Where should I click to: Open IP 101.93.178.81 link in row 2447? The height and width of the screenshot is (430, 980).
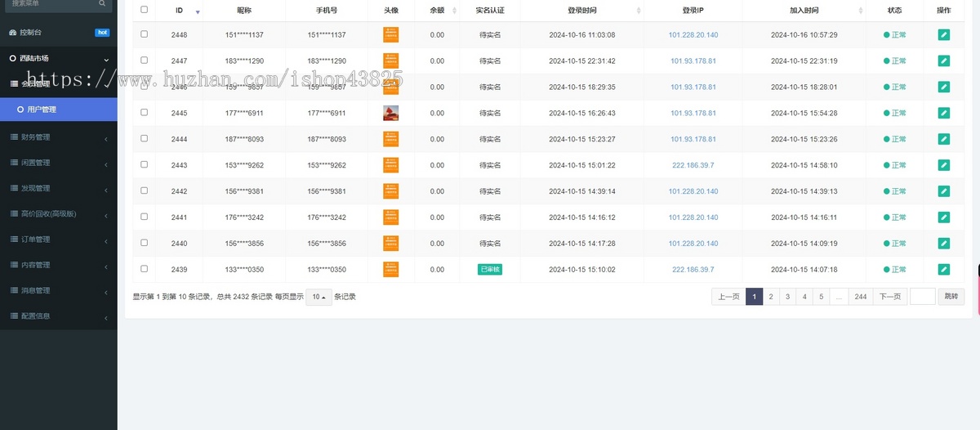pos(693,61)
